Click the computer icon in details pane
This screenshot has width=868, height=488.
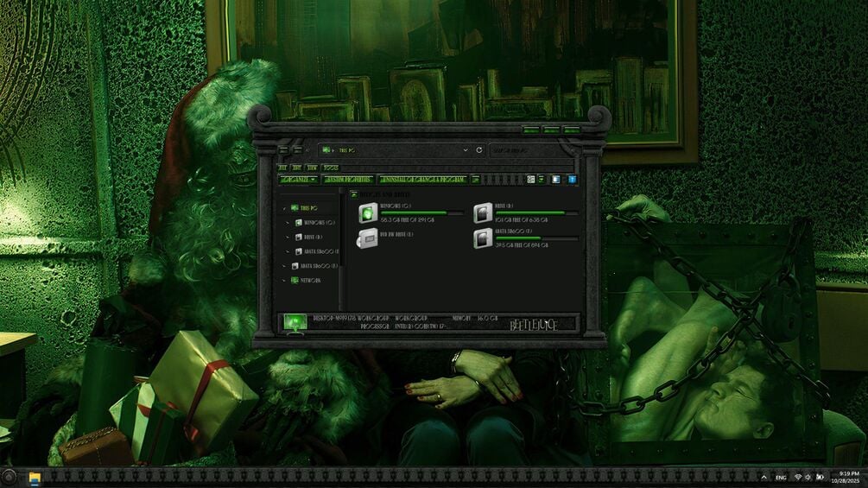[x=295, y=323]
